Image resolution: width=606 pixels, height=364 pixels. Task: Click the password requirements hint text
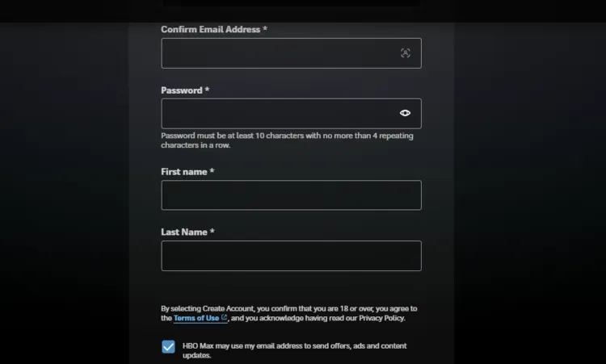[x=287, y=136]
